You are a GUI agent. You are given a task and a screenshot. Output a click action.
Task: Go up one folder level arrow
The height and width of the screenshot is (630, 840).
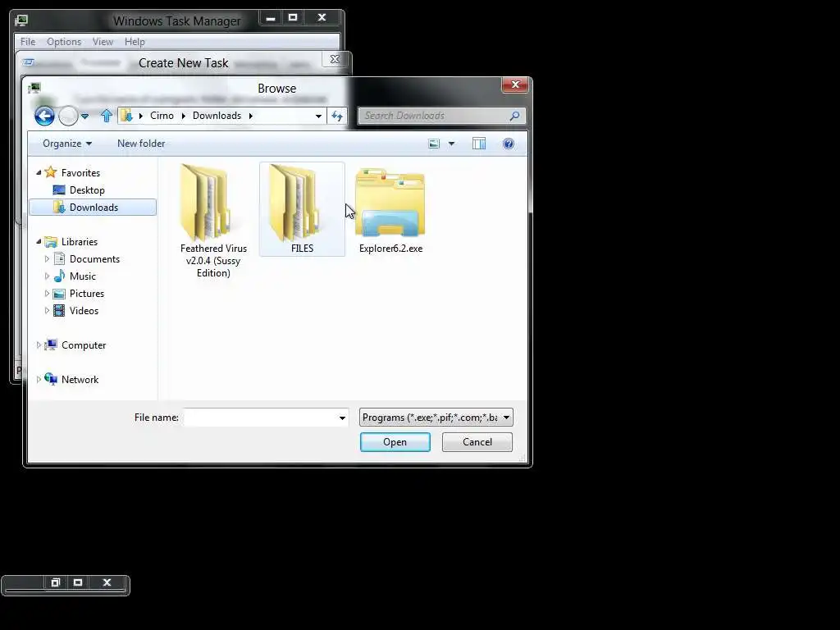[x=107, y=116]
